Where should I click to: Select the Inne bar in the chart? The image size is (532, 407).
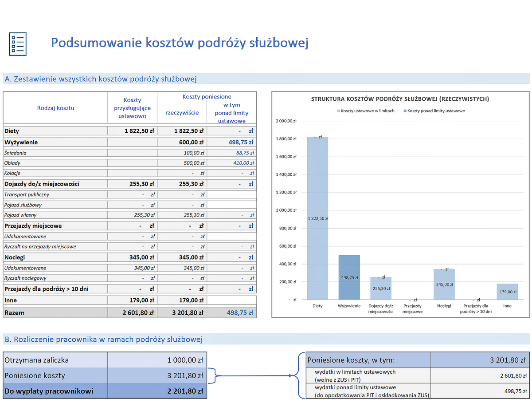pos(508,292)
